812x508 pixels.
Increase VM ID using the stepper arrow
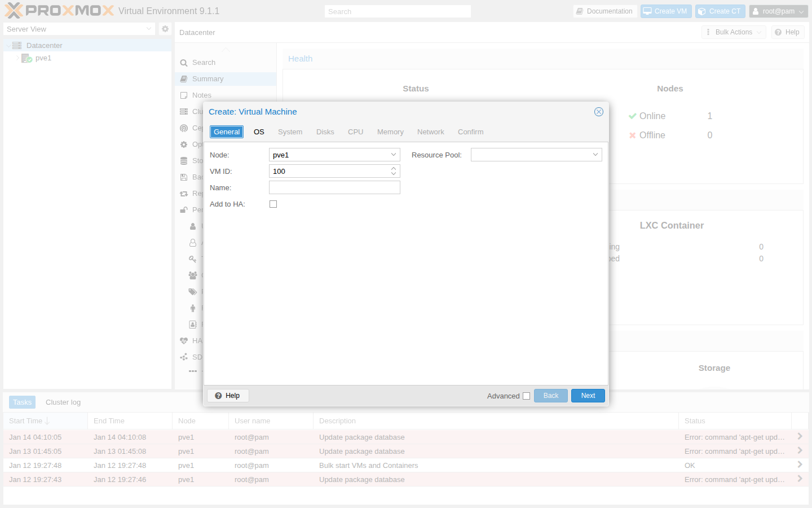[393, 168]
